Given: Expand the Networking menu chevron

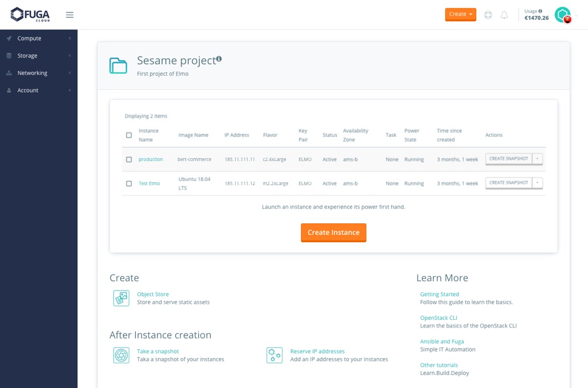Looking at the screenshot, I should pyautogui.click(x=70, y=73).
